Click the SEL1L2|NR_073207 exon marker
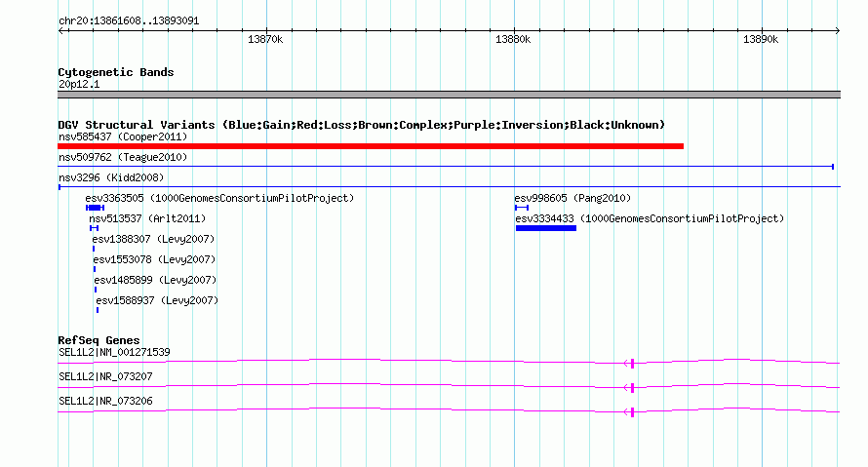Image resolution: width=868 pixels, height=467 pixels. 632,387
